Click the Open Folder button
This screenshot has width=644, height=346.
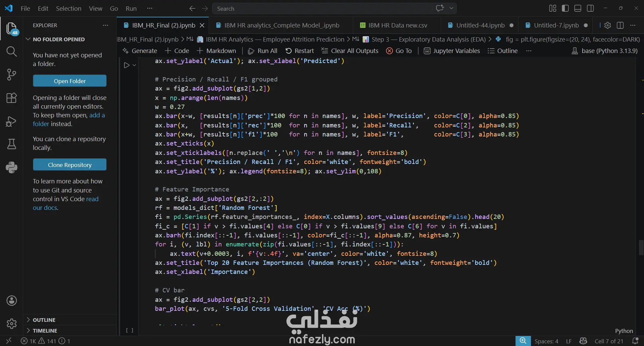(x=70, y=81)
